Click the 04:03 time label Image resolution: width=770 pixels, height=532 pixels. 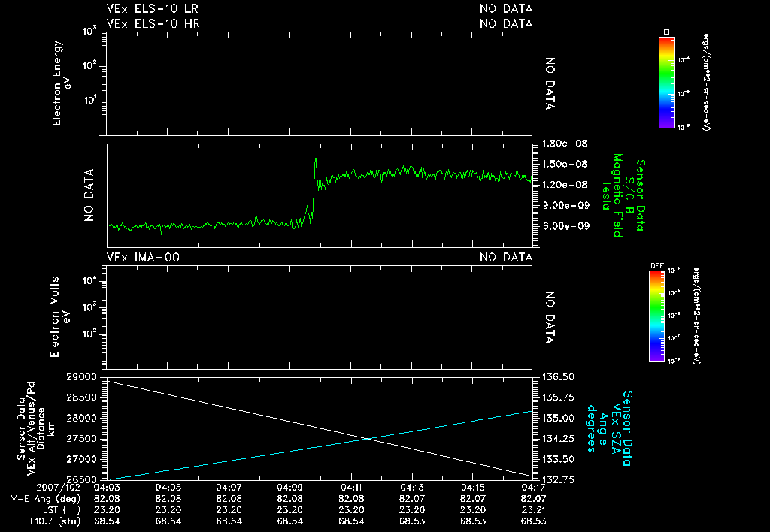(107, 488)
